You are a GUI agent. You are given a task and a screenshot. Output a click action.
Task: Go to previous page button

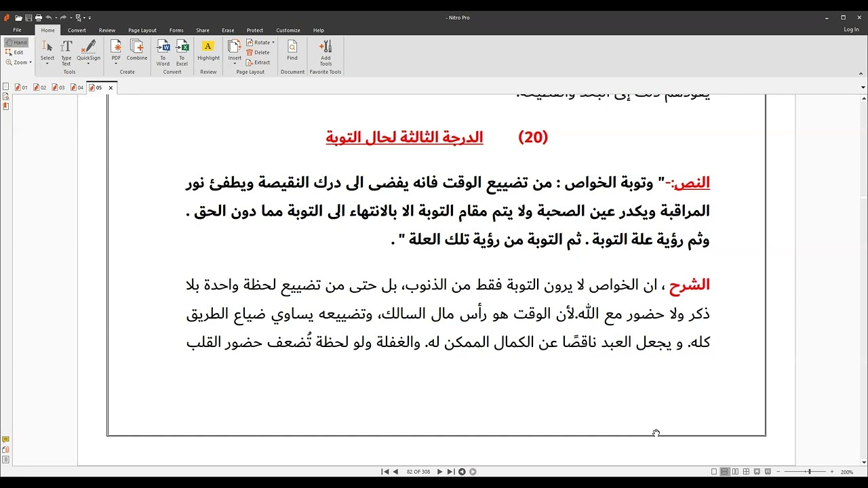[x=396, y=472]
